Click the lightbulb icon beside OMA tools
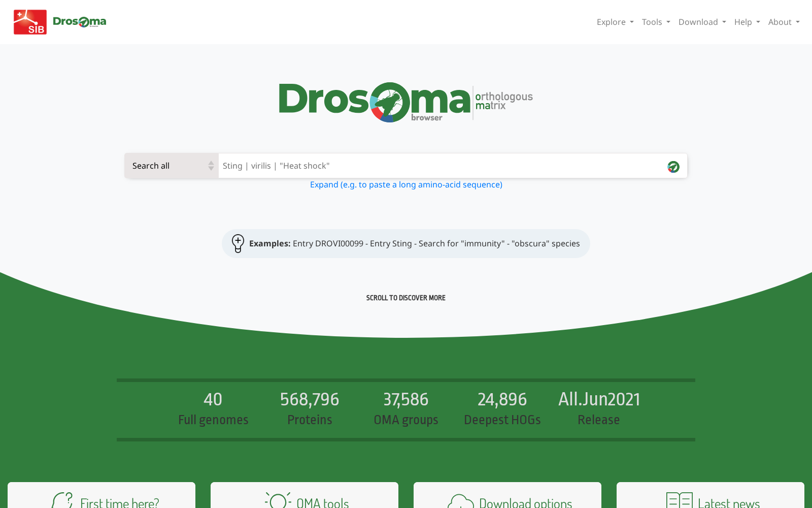The height and width of the screenshot is (508, 812). click(278, 501)
